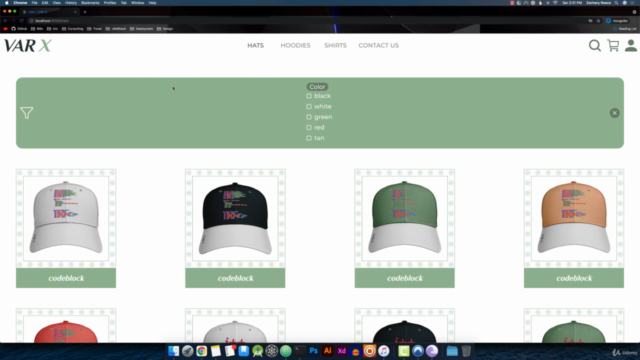Click the Apple menu icon
This screenshot has height=360, width=640.
coord(7,3)
